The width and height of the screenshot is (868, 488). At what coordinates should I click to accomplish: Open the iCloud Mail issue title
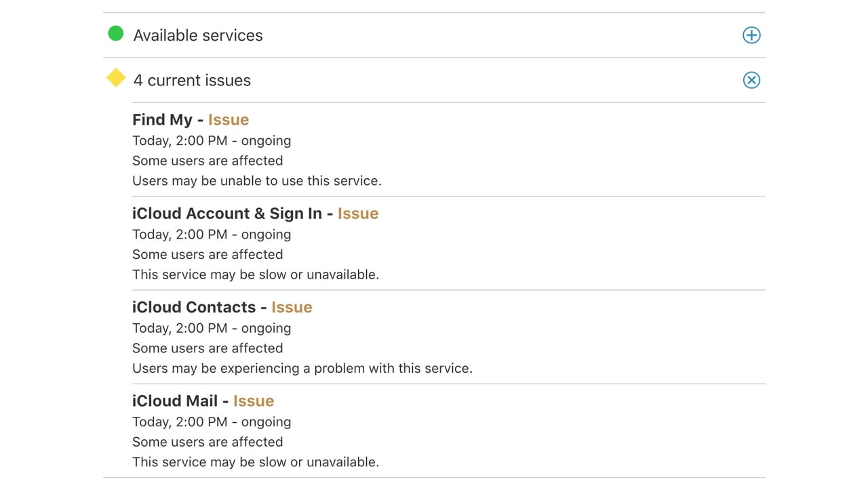tap(174, 401)
